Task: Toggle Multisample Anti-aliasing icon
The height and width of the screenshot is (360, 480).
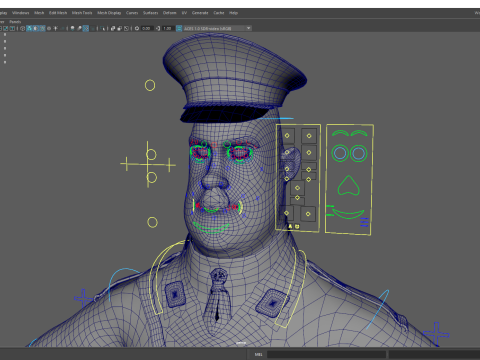Action: click(86, 28)
